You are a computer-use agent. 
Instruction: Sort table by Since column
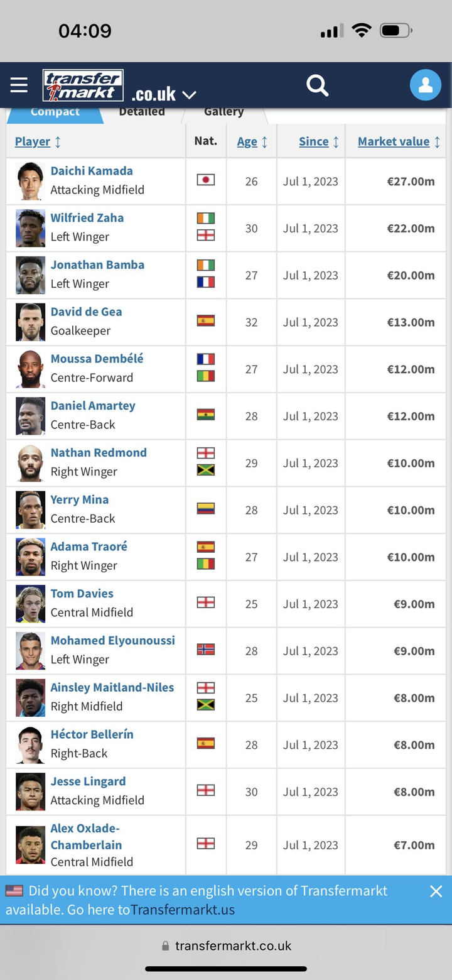[x=319, y=142]
